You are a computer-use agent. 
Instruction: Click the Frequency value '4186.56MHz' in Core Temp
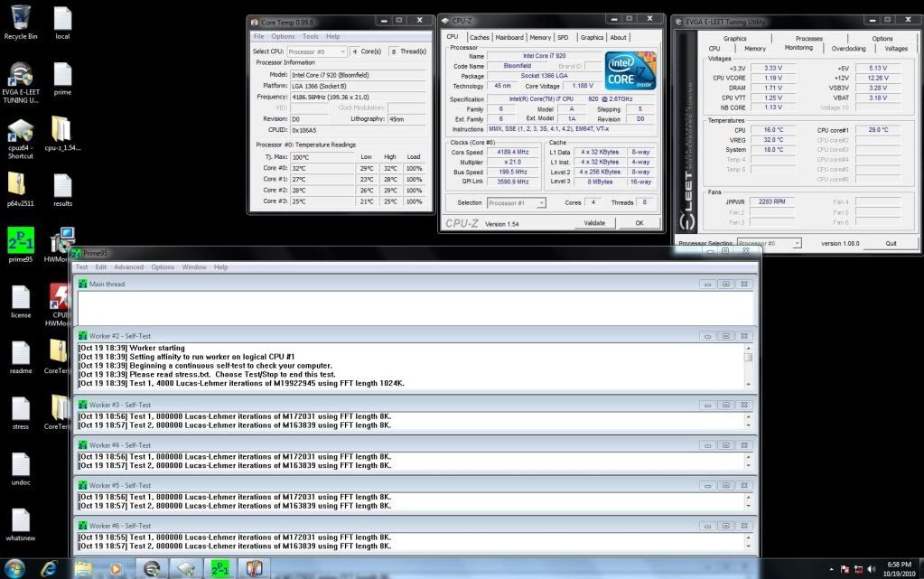(x=358, y=97)
